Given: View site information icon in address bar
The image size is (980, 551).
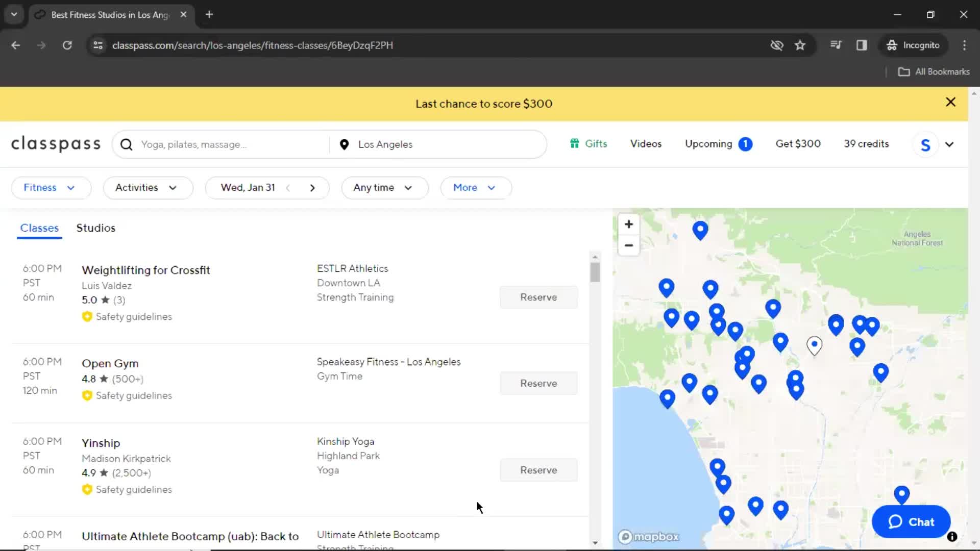Looking at the screenshot, I should (x=98, y=45).
